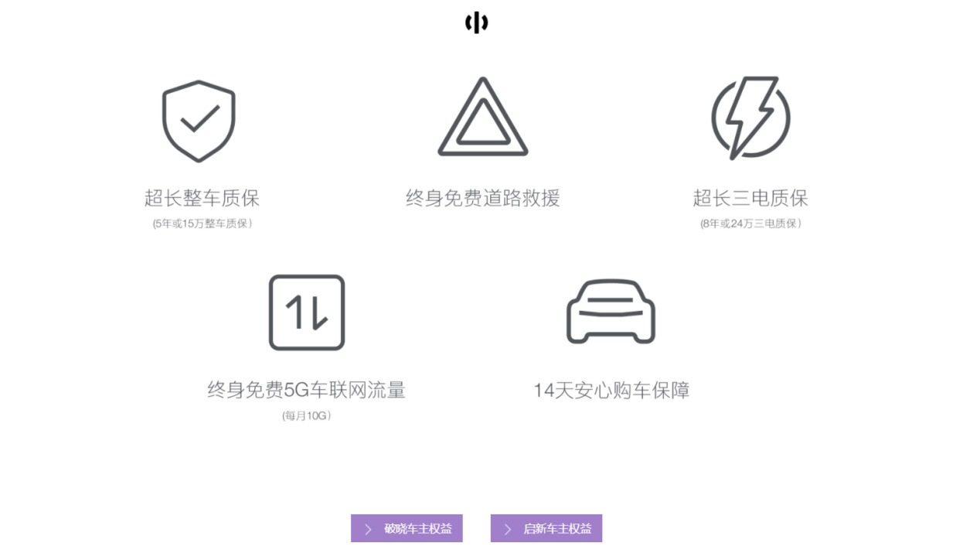Click the brand logo at top center
This screenshot has height=560, width=980.
[x=476, y=22]
